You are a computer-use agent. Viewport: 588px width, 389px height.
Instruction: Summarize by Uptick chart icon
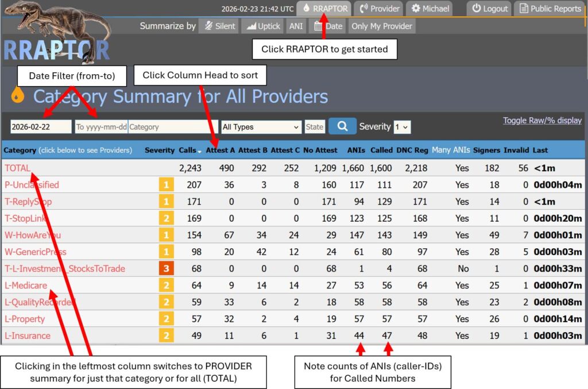(263, 26)
